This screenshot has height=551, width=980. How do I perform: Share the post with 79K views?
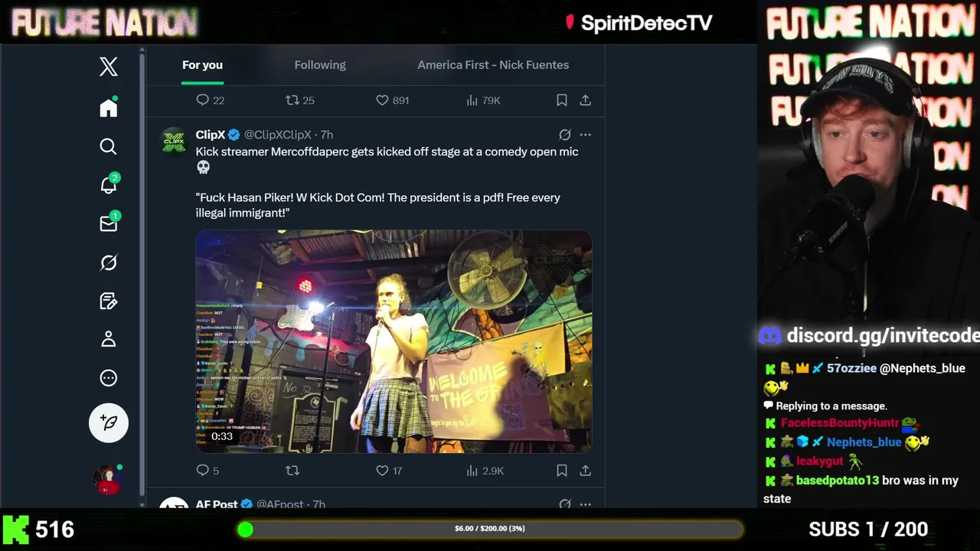coord(585,100)
